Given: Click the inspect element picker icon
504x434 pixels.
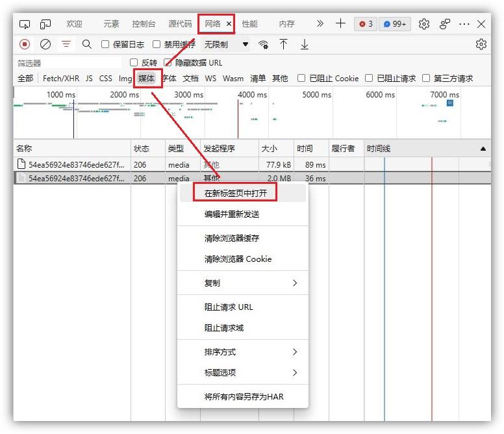Looking at the screenshot, I should [25, 24].
